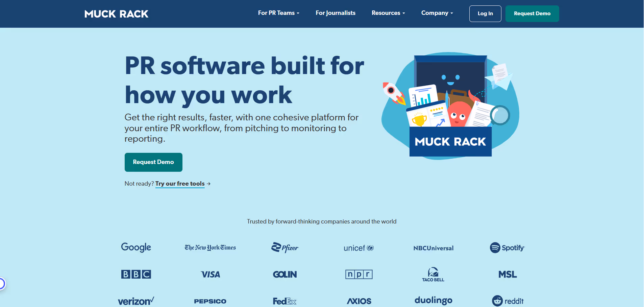This screenshot has height=307, width=644.
Task: Select the FedEx logo
Action: [x=284, y=301]
